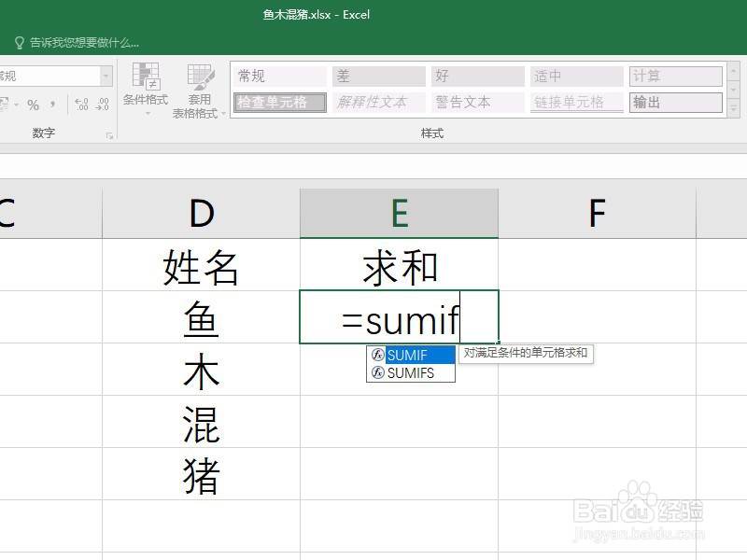Select the cell containing 猪
The image size is (747, 560).
[201, 474]
